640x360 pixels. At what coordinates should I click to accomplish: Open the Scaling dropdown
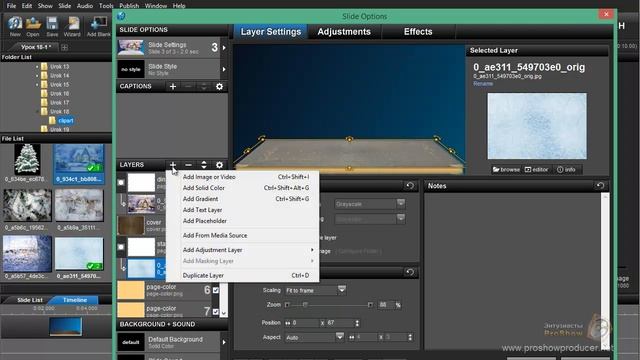click(x=316, y=290)
